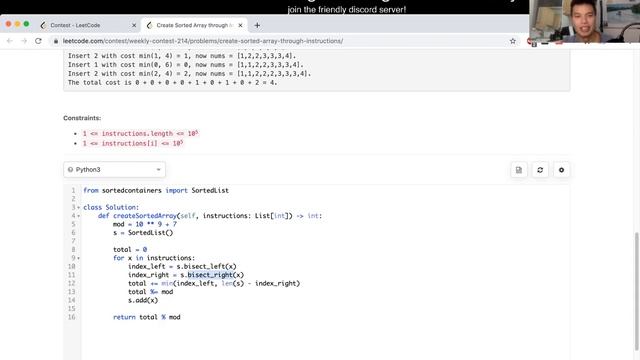Reset code with the refresh icon
Image resolution: width=640 pixels, height=360 pixels.
pos(540,170)
